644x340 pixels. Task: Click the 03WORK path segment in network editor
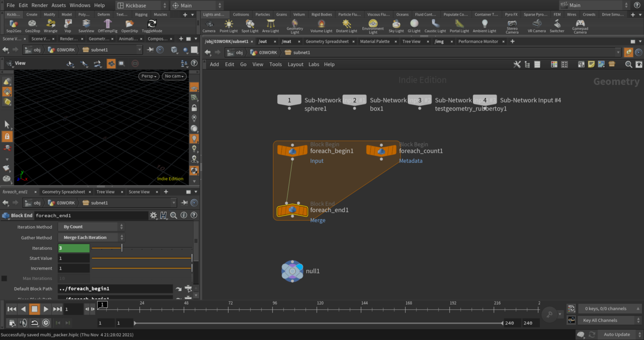point(264,52)
